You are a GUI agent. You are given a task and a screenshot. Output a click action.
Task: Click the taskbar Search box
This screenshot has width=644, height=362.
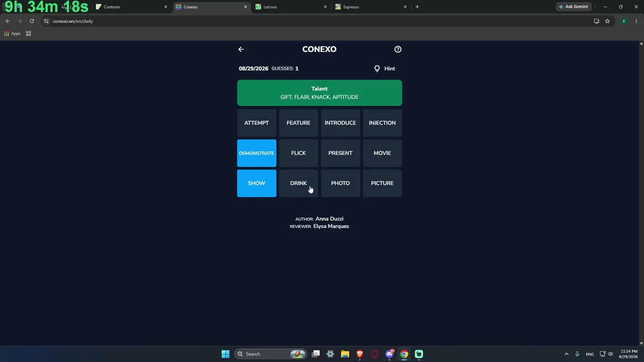(271, 354)
